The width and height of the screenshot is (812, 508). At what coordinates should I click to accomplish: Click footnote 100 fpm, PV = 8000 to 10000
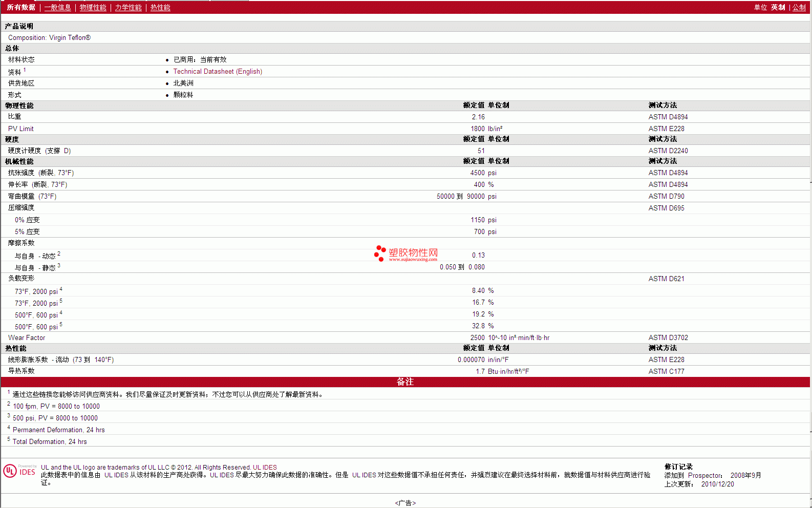[56, 407]
